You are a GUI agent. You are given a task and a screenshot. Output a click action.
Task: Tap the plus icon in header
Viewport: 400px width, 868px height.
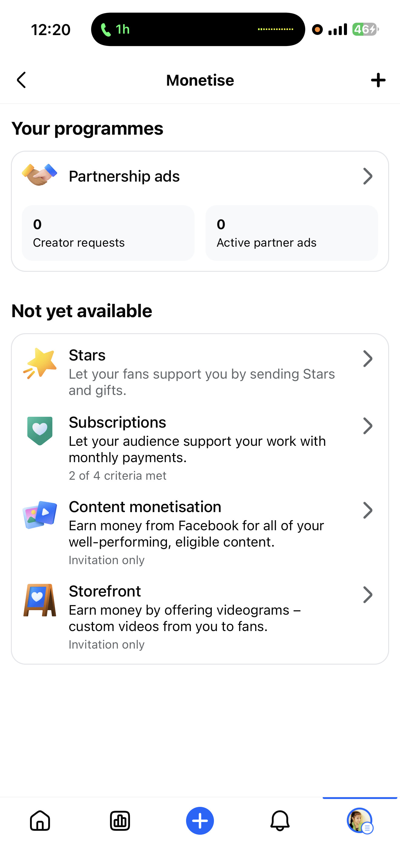[x=378, y=80]
